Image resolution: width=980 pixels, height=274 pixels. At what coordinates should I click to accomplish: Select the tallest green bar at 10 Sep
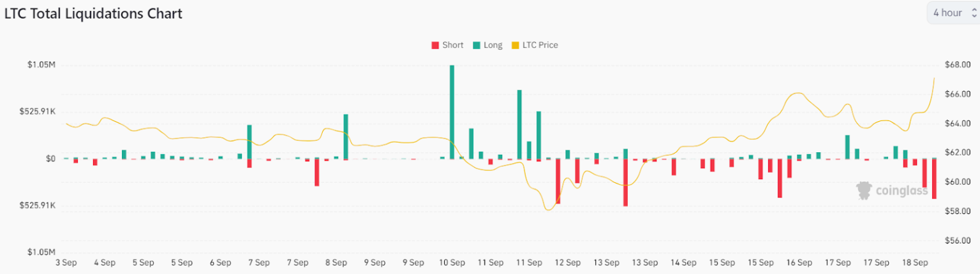pyautogui.click(x=452, y=112)
